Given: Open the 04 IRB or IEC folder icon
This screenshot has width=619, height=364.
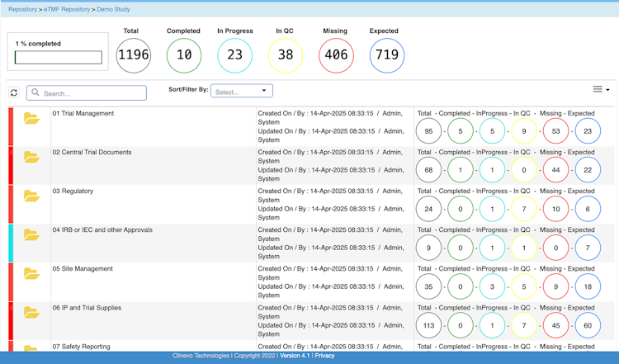Looking at the screenshot, I should (x=31, y=234).
